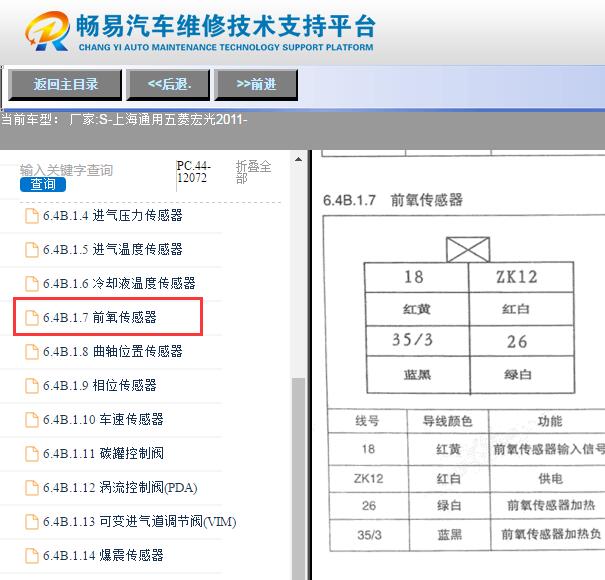The image size is (605, 580).
Task: Select 6.4B.1.7 前氧传感器 entry
Action: tap(100, 317)
